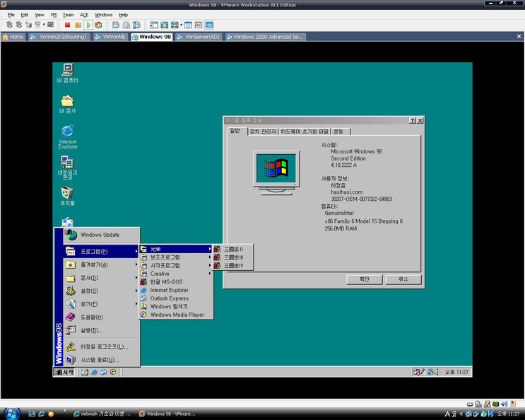Open 도움말(H) from Start menu
This screenshot has height=420, width=525.
click(102, 317)
